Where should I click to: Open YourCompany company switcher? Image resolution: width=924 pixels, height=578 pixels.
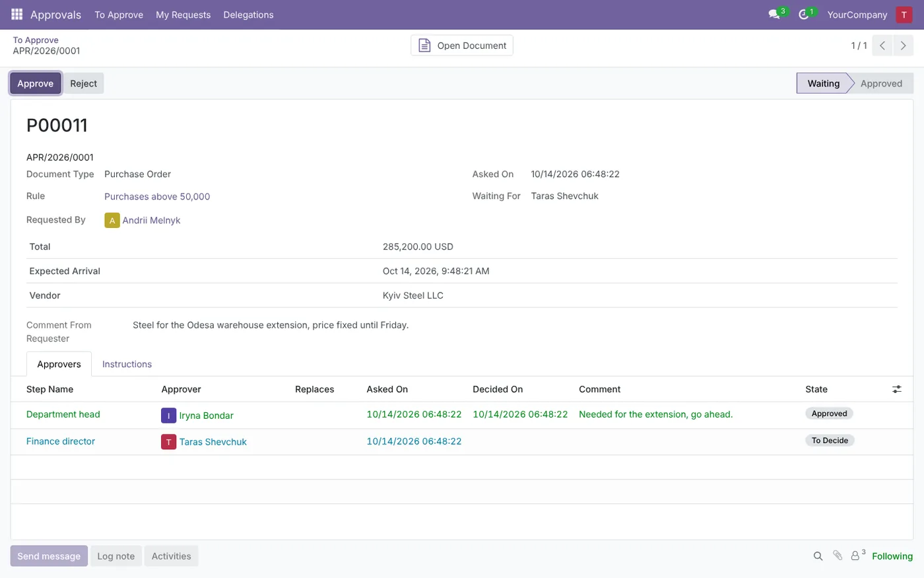pos(857,15)
